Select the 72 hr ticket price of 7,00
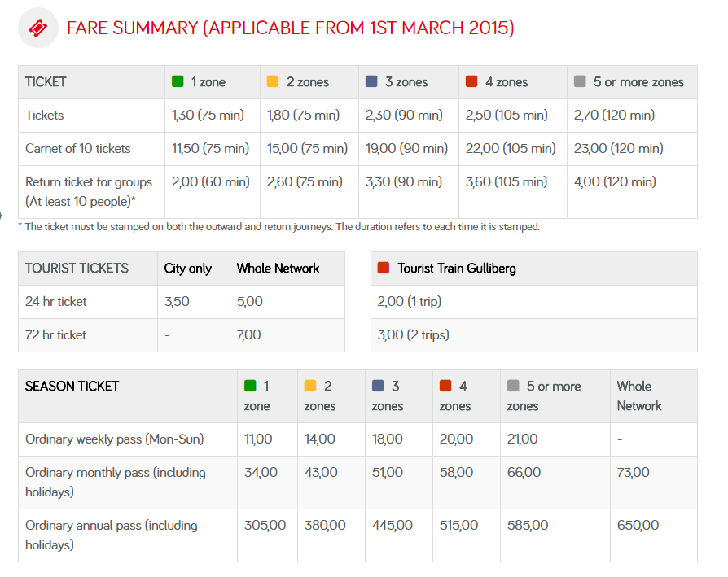The height and width of the screenshot is (577, 728). tap(247, 334)
